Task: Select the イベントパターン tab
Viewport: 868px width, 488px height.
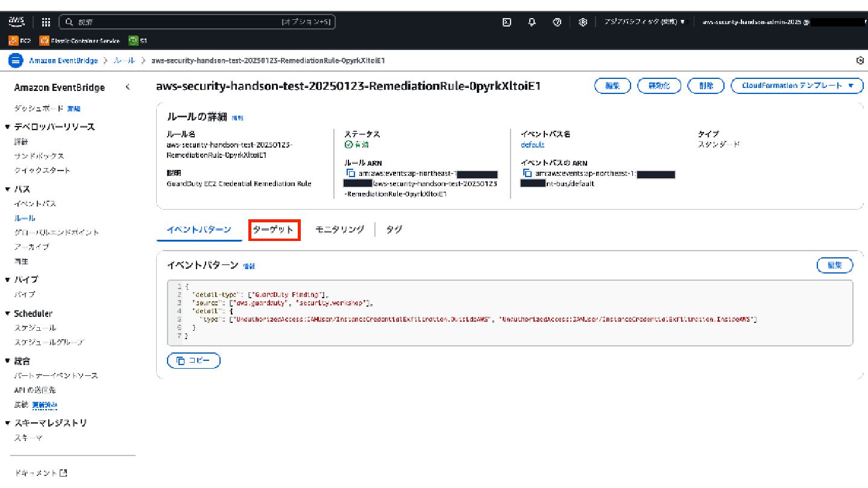Action: (x=199, y=230)
